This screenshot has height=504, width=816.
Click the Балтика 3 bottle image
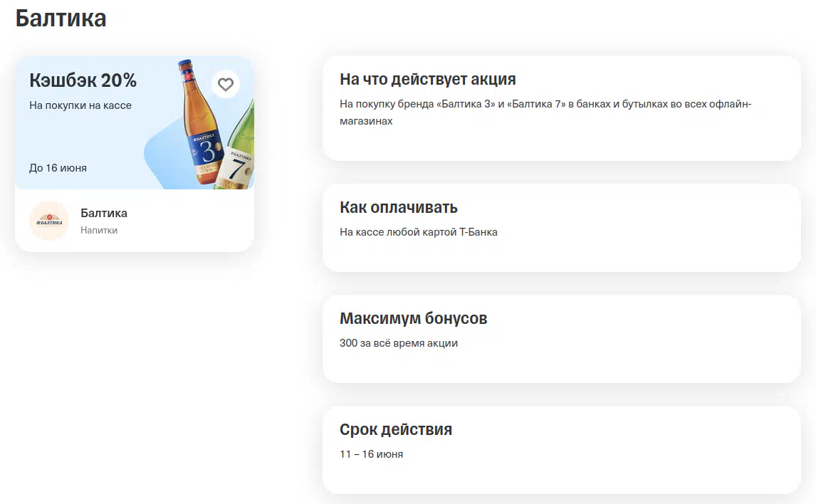coord(199,128)
